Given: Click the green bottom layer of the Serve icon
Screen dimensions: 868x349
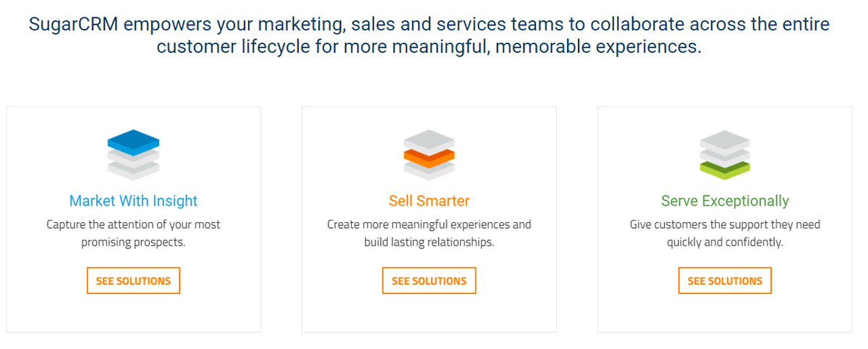Looking at the screenshot, I should coord(725,170).
